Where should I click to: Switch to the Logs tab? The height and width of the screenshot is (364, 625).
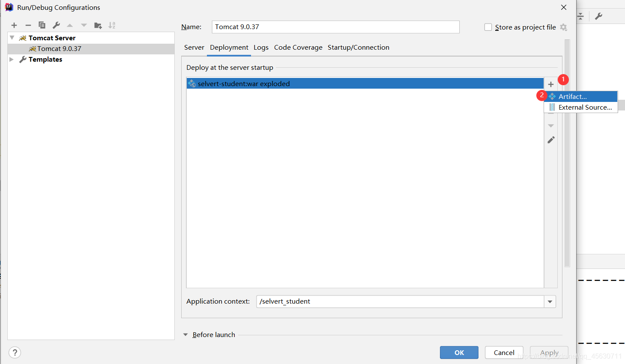click(x=261, y=48)
